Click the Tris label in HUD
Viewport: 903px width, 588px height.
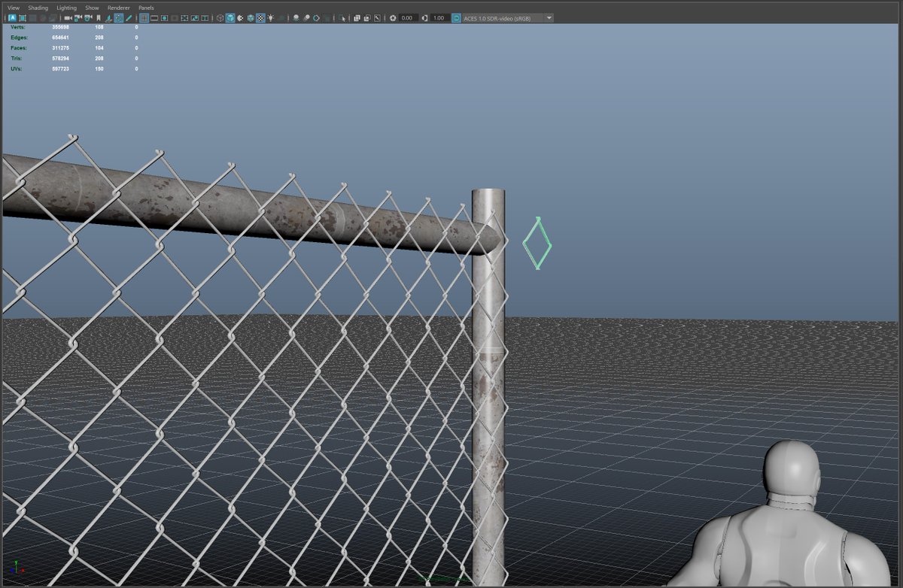(17, 58)
